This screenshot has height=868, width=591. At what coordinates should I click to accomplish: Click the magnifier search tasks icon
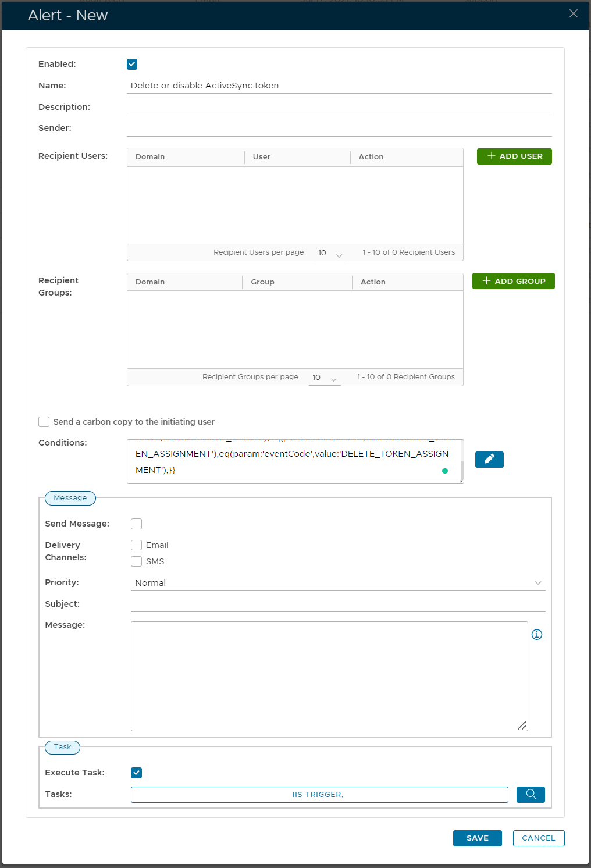[531, 794]
